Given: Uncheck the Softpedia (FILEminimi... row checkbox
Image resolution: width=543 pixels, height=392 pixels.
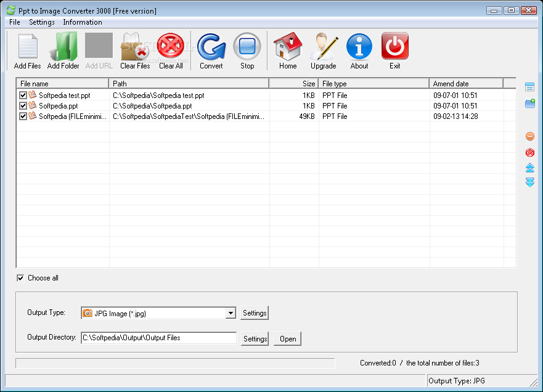Looking at the screenshot, I should (x=23, y=116).
